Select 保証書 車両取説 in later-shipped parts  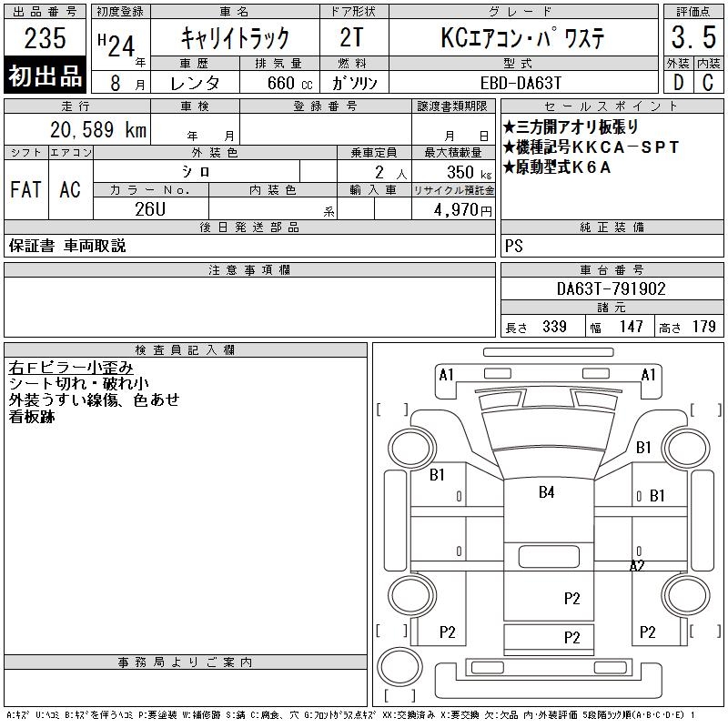tap(67, 246)
